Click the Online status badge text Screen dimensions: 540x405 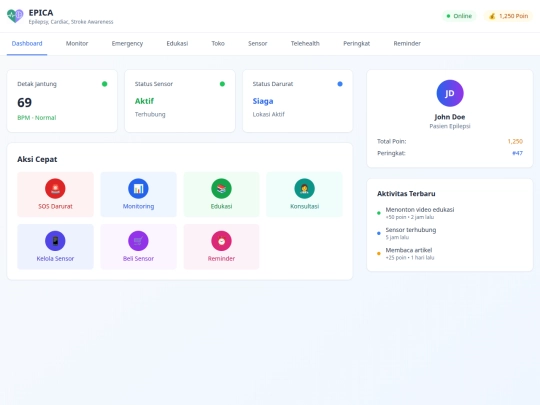pos(463,16)
